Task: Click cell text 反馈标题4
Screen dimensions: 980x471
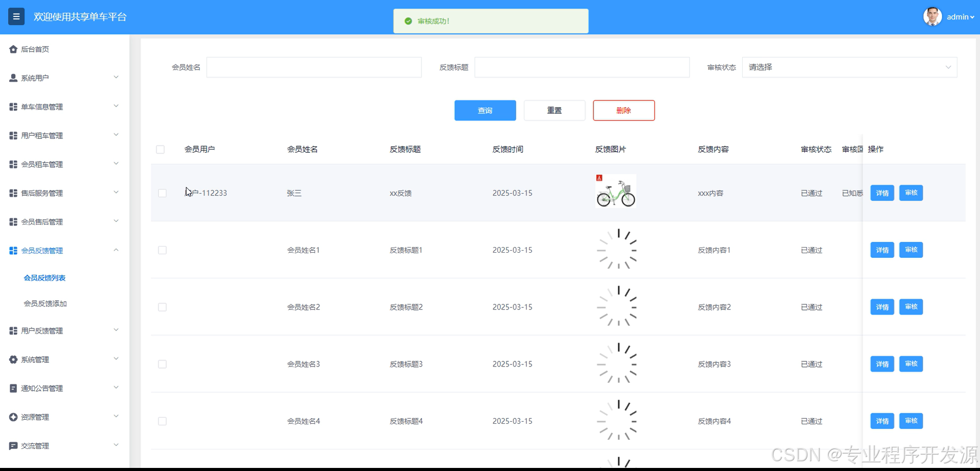Action: (x=406, y=421)
